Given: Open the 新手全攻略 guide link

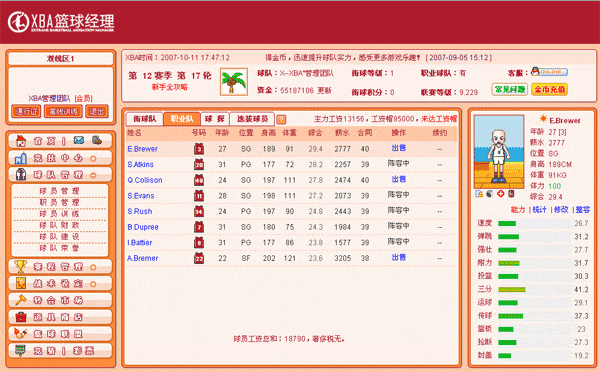Looking at the screenshot, I should 170,87.
